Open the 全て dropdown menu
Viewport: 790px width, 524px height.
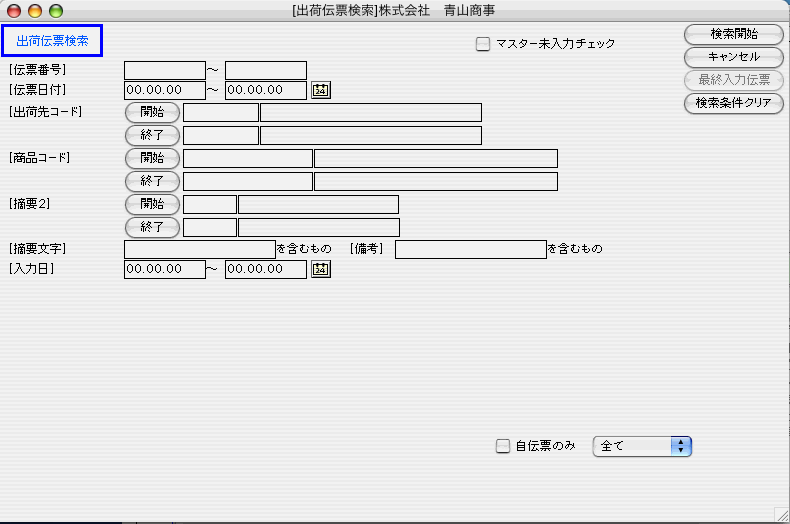pyautogui.click(x=642, y=446)
